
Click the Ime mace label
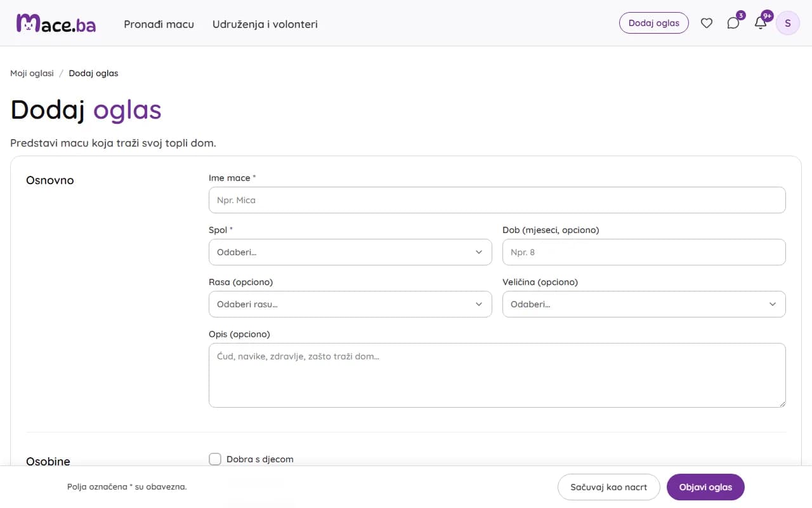point(232,178)
